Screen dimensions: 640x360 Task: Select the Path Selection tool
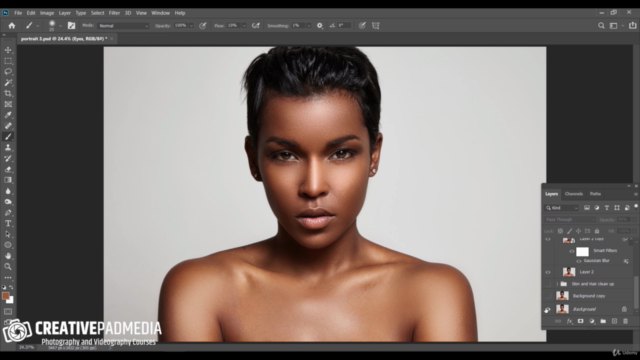(8, 234)
